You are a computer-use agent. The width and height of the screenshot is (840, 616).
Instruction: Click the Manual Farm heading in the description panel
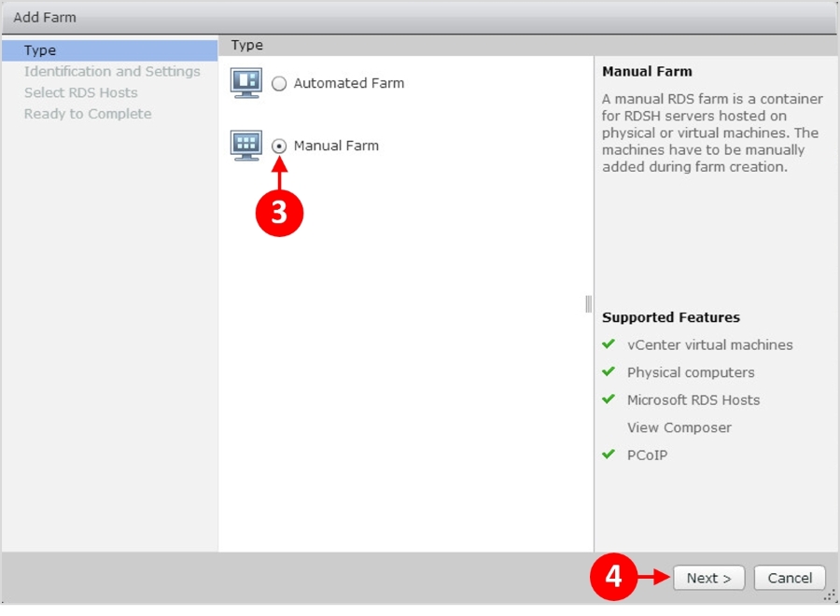(647, 71)
